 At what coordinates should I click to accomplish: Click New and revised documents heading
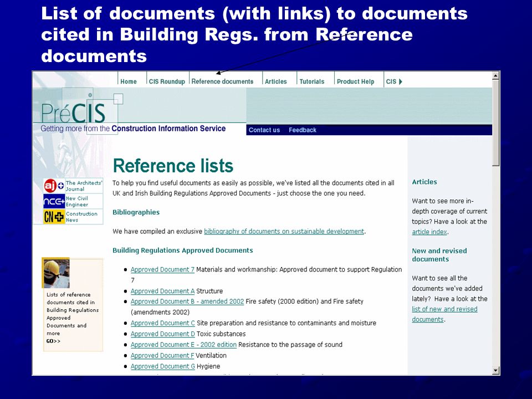tap(439, 255)
